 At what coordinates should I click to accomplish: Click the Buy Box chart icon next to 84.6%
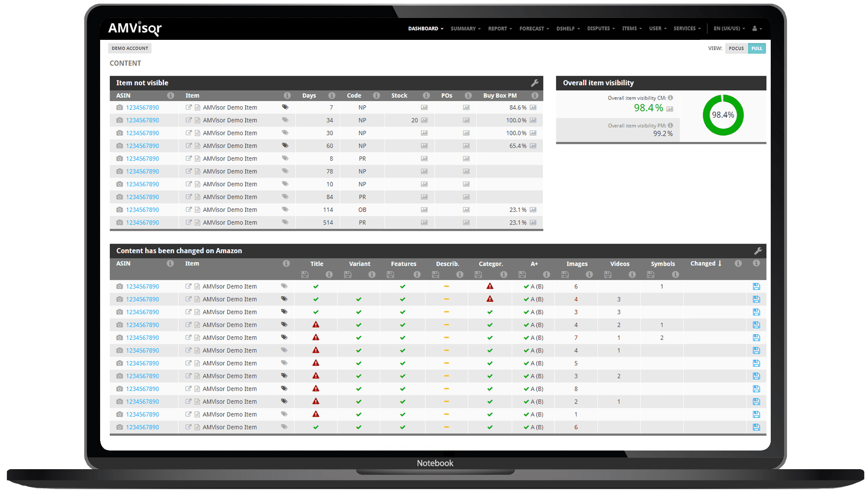(x=533, y=108)
